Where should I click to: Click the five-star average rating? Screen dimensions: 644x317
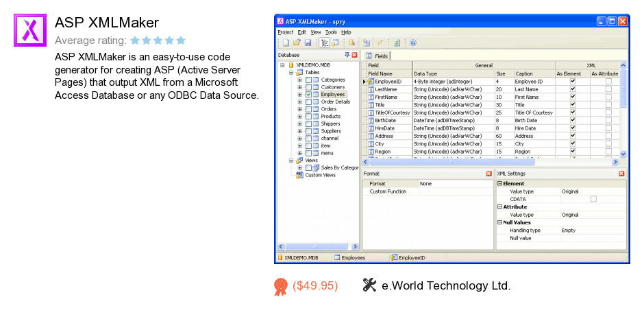[158, 40]
